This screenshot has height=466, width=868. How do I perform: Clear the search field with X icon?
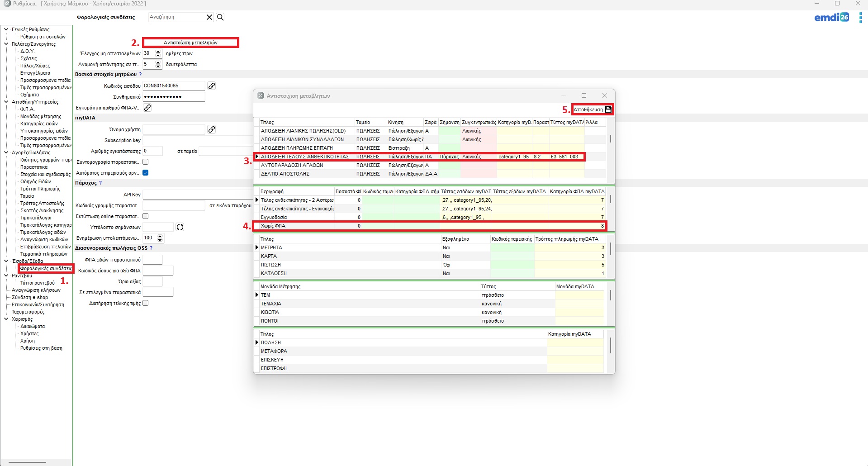click(209, 17)
